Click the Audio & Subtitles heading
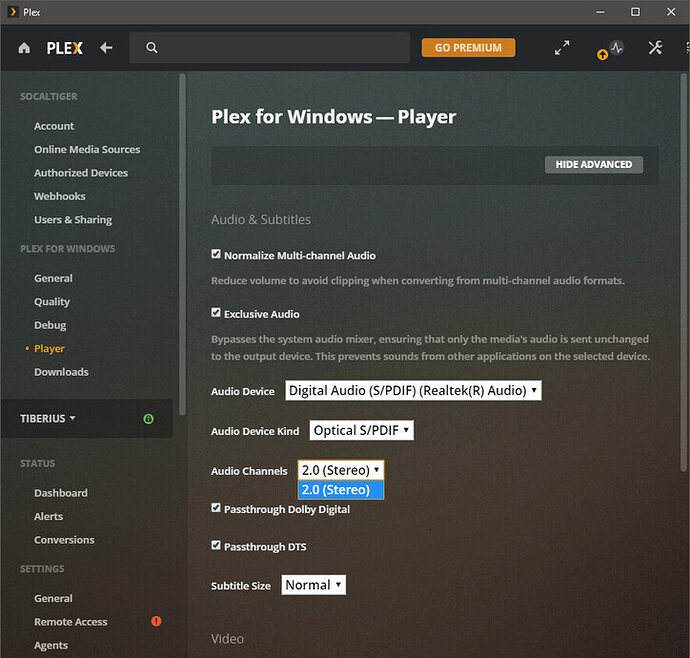 pos(261,220)
